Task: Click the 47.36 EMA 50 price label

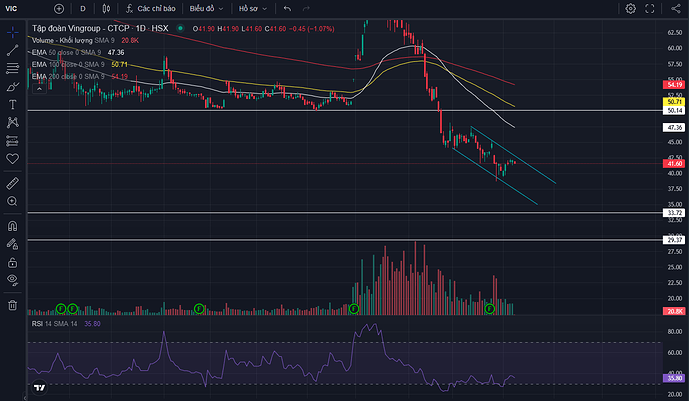Action: coord(674,127)
